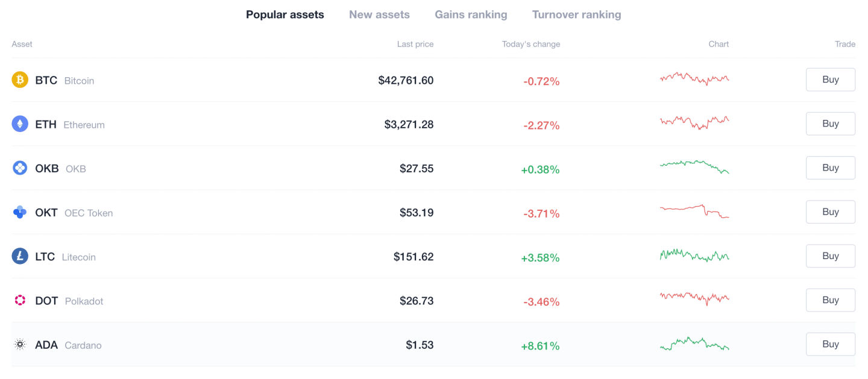Screen dimensions: 868x379
Task: Click the +3.58% change value
Action: tap(540, 257)
